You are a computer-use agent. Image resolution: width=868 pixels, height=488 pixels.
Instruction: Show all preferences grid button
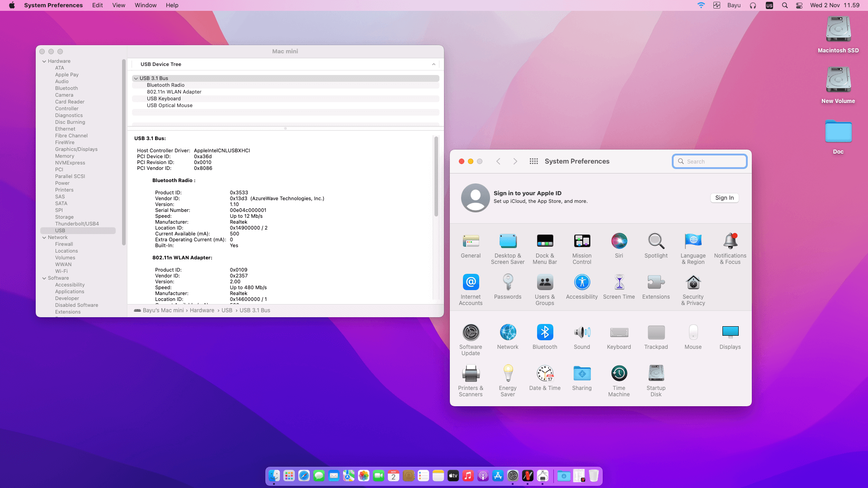(533, 161)
